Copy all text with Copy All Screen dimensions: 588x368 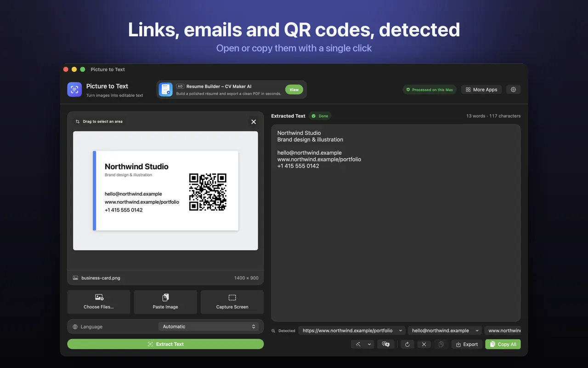tap(503, 344)
